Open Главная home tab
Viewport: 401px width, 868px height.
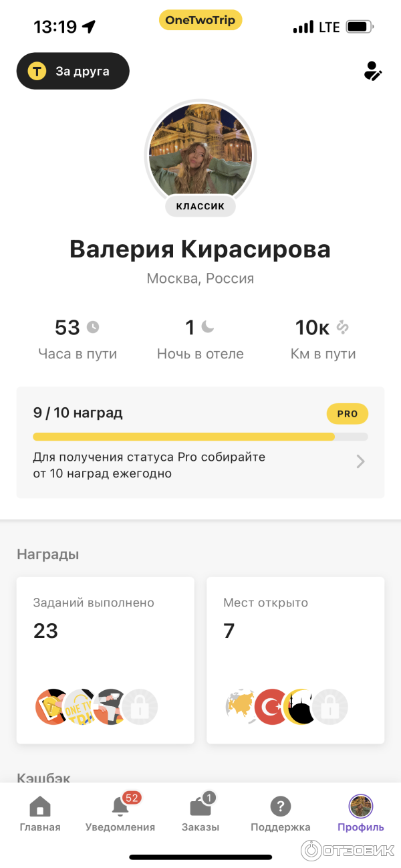[40, 813]
